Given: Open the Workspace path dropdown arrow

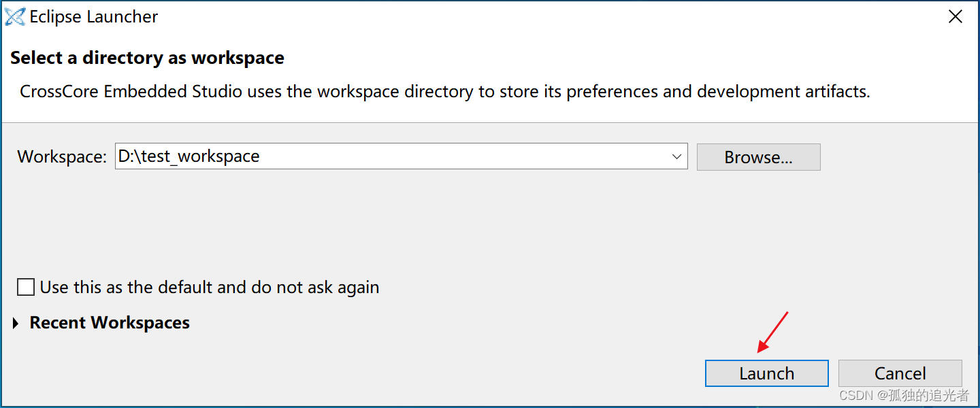Looking at the screenshot, I should pos(676,156).
